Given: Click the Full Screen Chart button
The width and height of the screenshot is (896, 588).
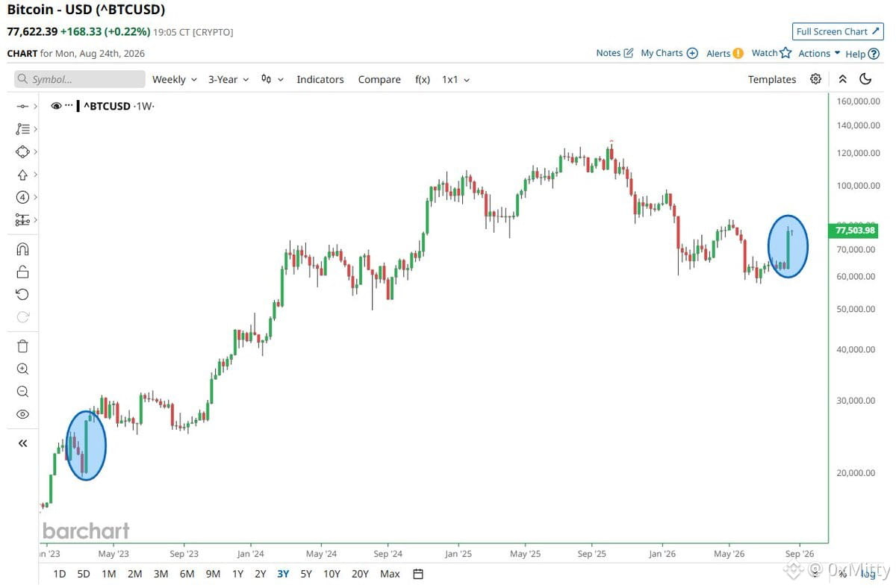Looking at the screenshot, I should tap(837, 31).
